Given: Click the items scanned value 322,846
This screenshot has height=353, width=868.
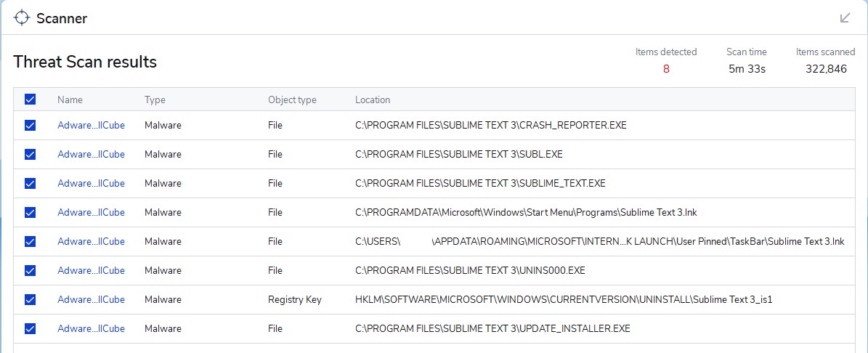Looking at the screenshot, I should 826,69.
